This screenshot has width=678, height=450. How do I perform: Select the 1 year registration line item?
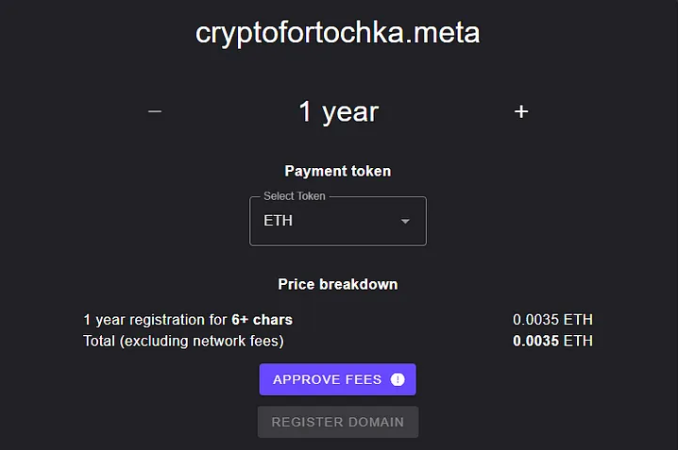188,320
